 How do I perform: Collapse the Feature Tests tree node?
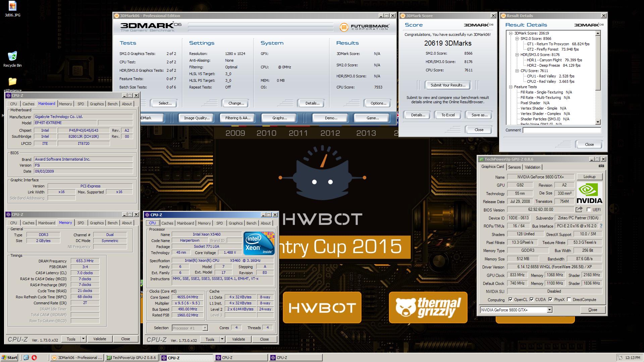click(x=511, y=87)
